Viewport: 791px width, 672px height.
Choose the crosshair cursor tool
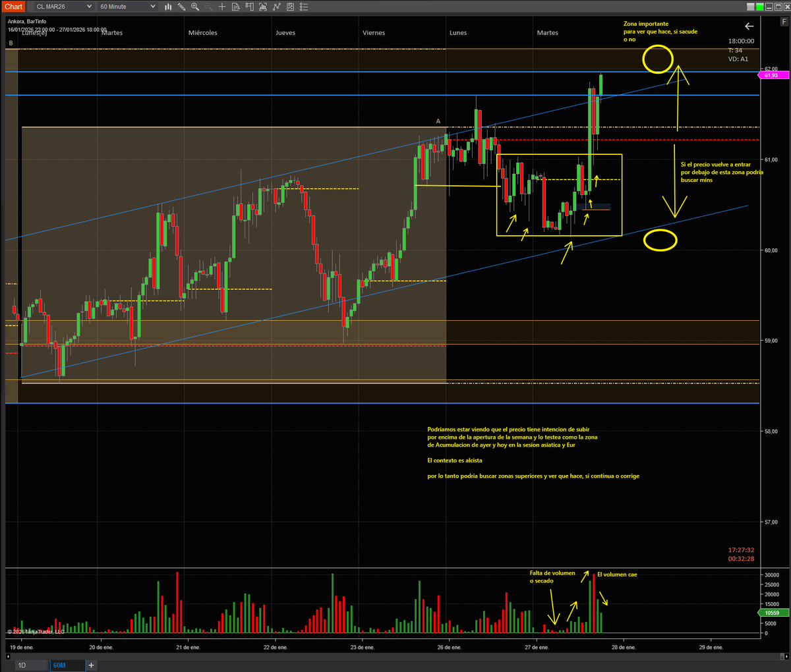(222, 7)
